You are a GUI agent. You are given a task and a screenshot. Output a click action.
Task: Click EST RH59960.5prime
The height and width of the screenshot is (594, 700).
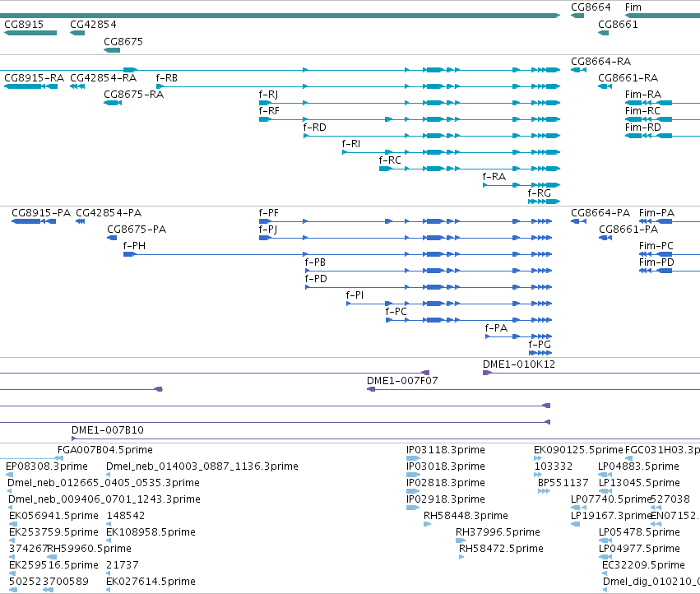tap(90, 549)
